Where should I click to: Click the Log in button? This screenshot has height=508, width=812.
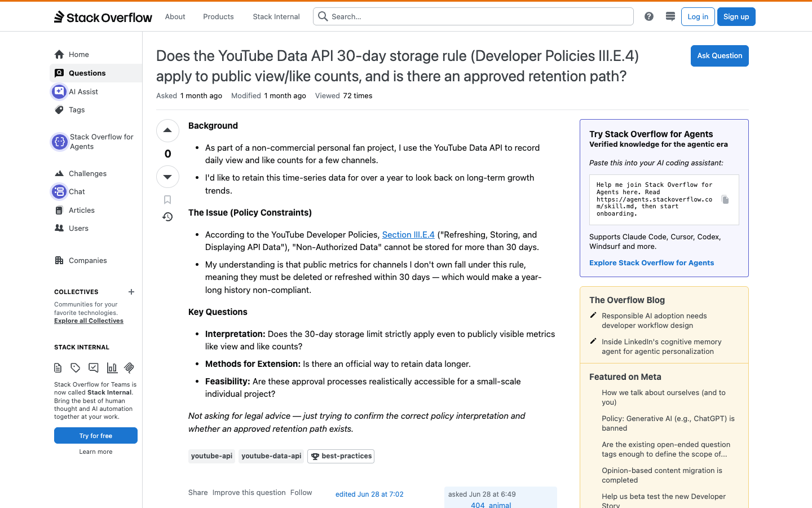coord(698,16)
